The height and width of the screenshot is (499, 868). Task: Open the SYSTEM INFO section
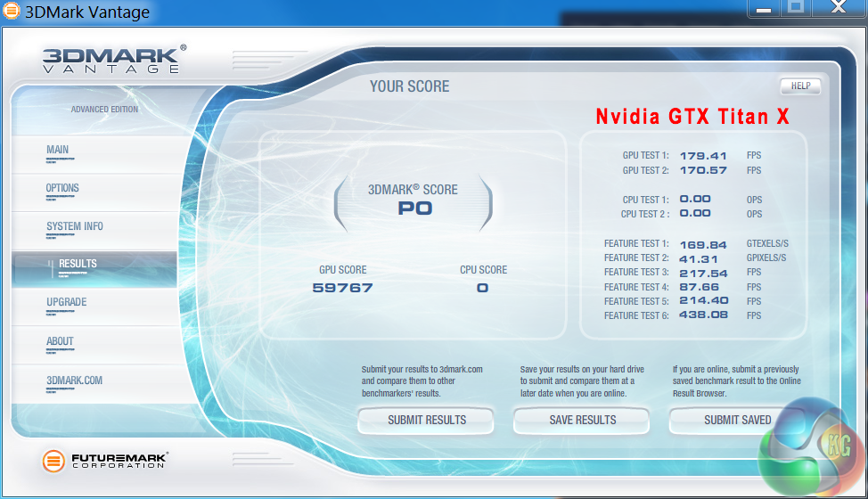coord(94,231)
